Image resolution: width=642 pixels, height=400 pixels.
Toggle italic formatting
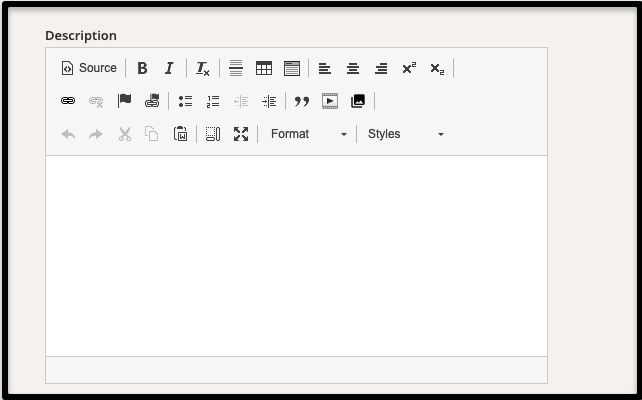point(169,68)
